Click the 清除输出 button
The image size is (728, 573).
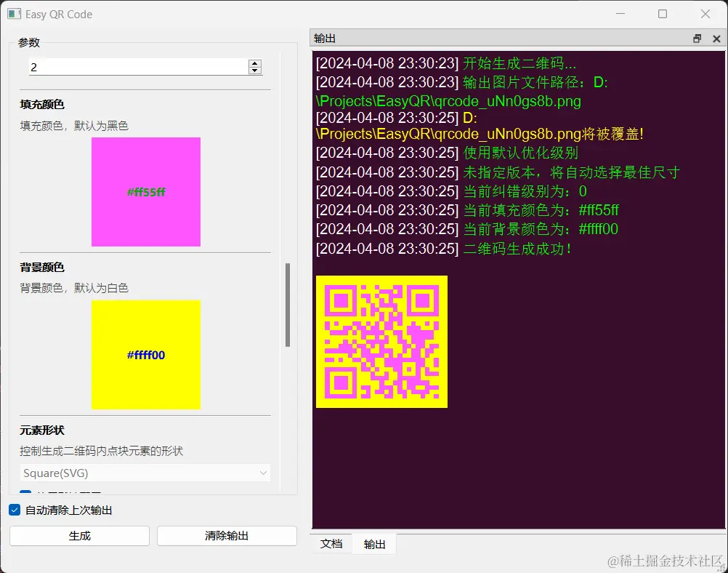click(x=227, y=536)
